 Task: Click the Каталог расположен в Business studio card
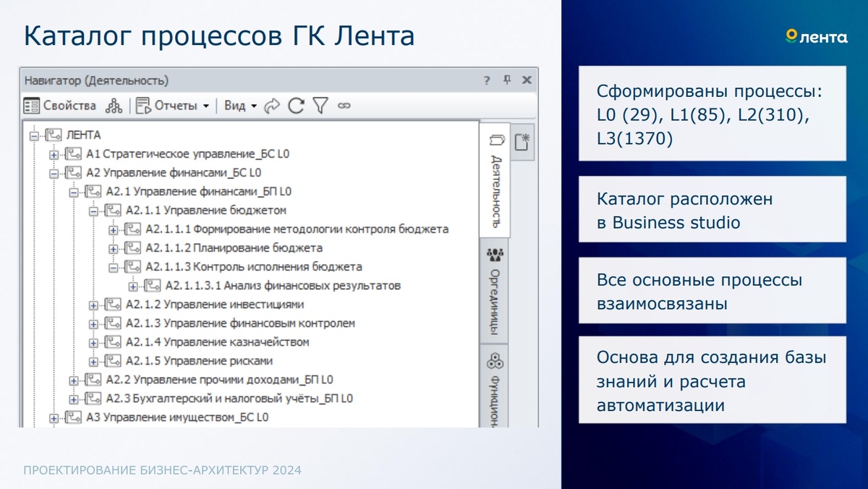712,210
